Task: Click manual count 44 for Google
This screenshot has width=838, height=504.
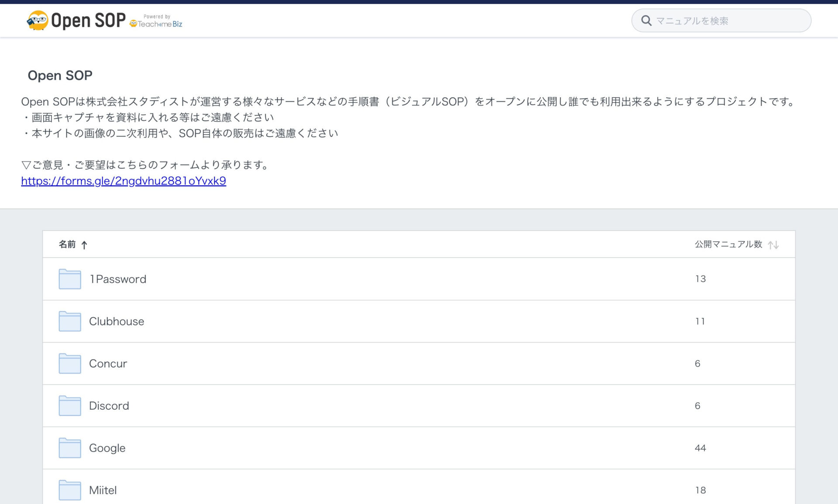Action: click(x=701, y=448)
